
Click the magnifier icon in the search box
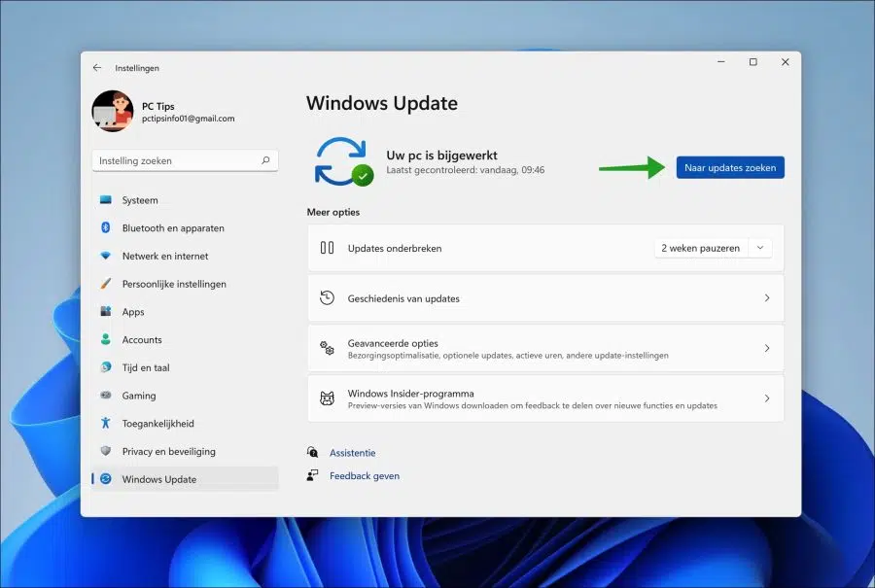(x=265, y=160)
